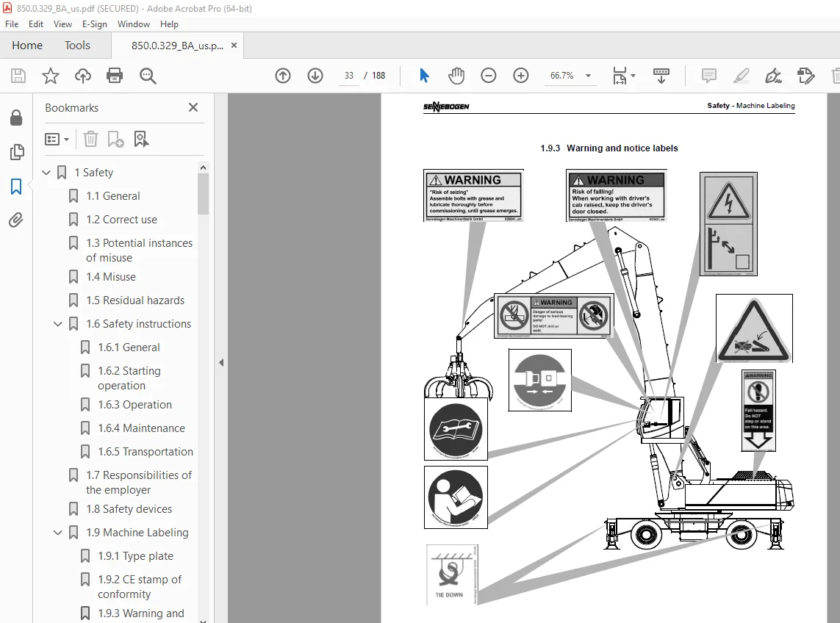Open bookmark 1.6.4 Maintenance

click(x=141, y=428)
